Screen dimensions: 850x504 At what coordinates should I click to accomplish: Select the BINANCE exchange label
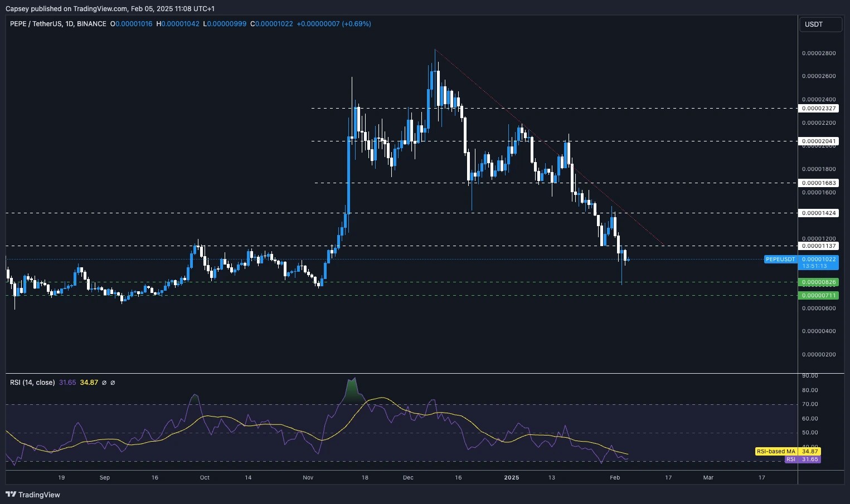point(92,24)
